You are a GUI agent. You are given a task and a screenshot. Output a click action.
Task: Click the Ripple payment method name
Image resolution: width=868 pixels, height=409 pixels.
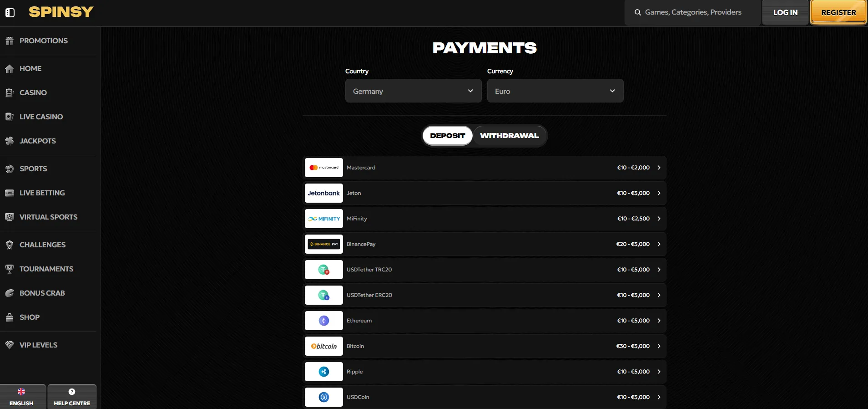point(355,372)
